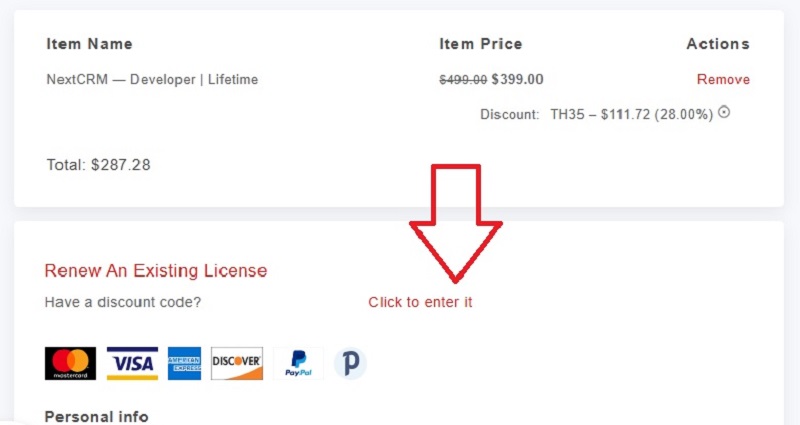This screenshot has width=800, height=425.
Task: Click the $399.00 discounted price
Action: coord(517,80)
